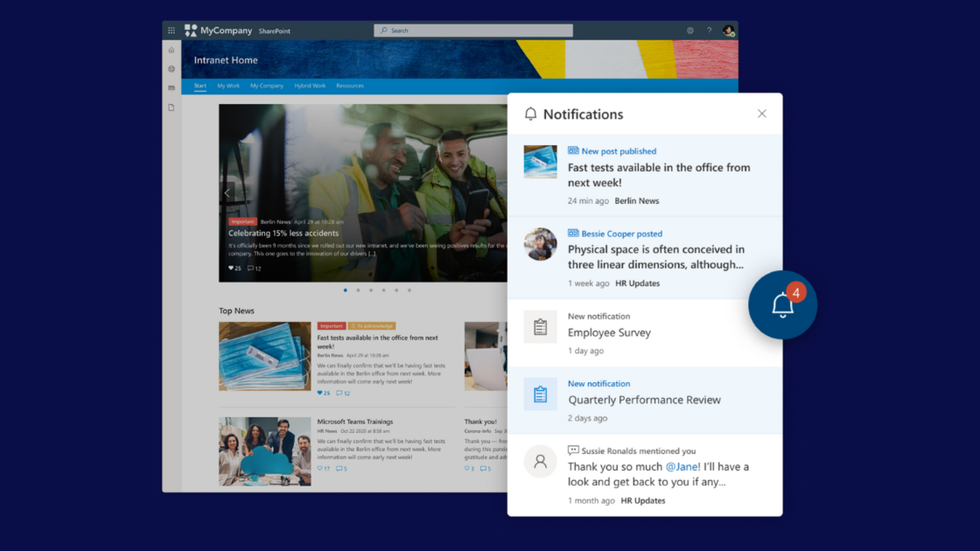Click the Employee Survey clipboard icon
This screenshot has height=551, width=980.
540,327
